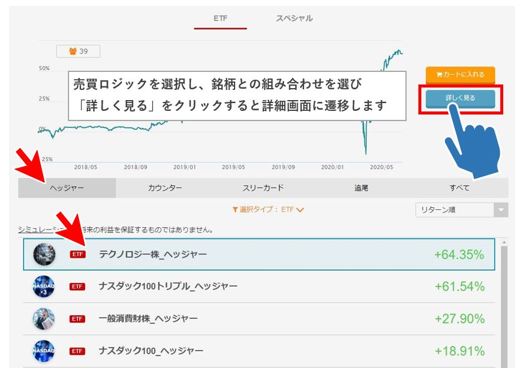Expand the 選択タイプ：ETF filter
The height and width of the screenshot is (378, 526).
[268, 210]
